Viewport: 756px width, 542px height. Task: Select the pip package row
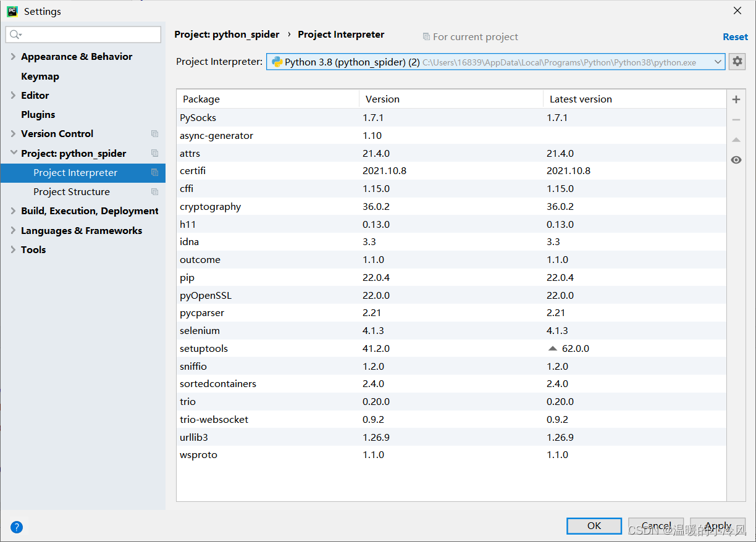[x=451, y=278]
